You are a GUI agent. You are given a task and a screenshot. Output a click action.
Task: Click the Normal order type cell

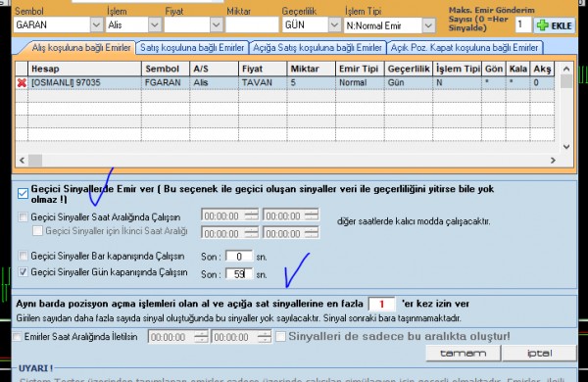click(360, 82)
